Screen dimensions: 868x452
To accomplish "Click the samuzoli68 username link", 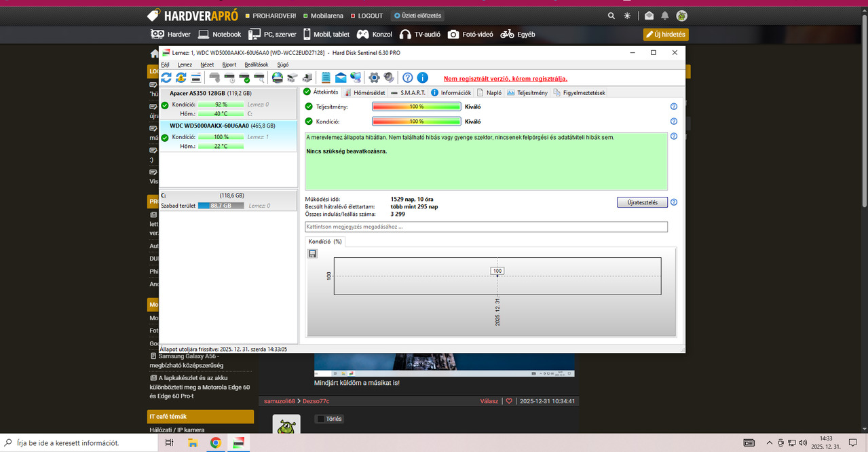I will pos(280,401).
